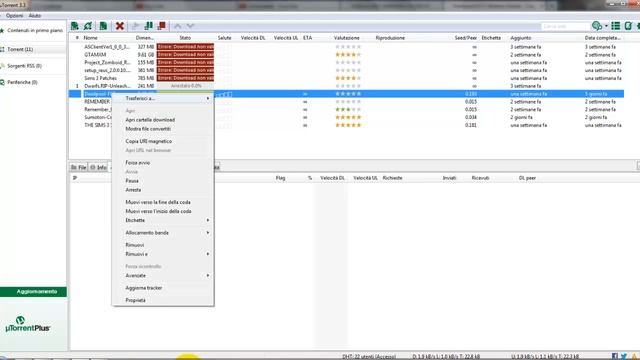This screenshot has height=360, width=640.
Task: Select the GTAMXM torrent row
Action: click(x=346, y=55)
